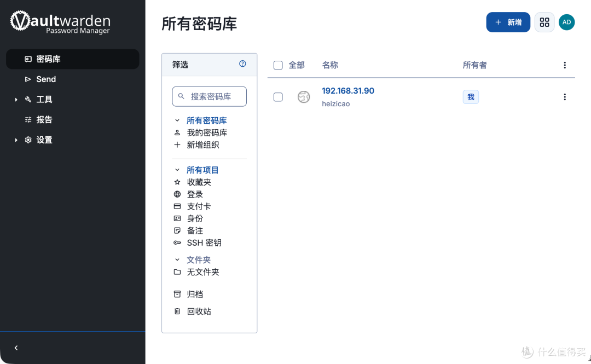Click the 新增 button
This screenshot has height=364, width=591.
click(x=508, y=22)
